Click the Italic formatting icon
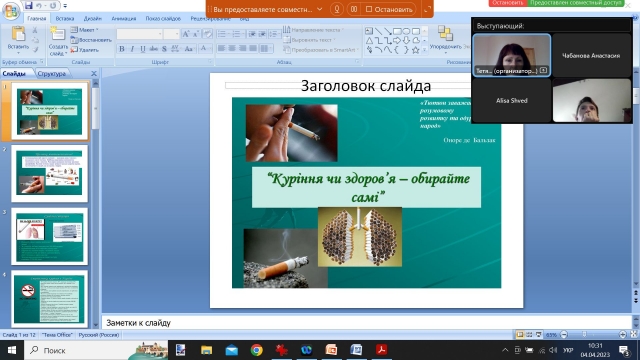640x360 pixels. click(132, 49)
